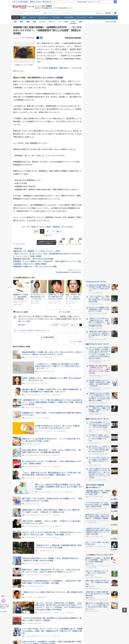This screenshot has height=644, width=129.
Task: Open トピックス一覧
Action: click(x=111, y=22)
